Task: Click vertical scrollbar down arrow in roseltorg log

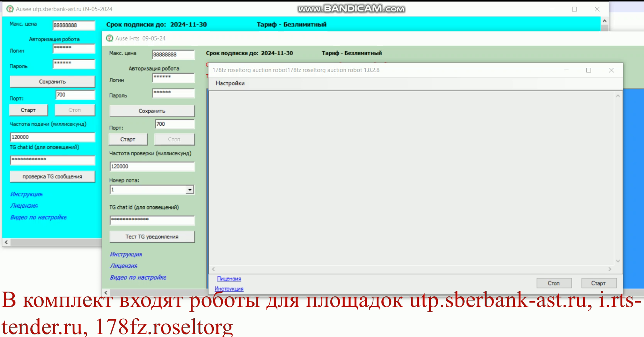Action: click(618, 261)
